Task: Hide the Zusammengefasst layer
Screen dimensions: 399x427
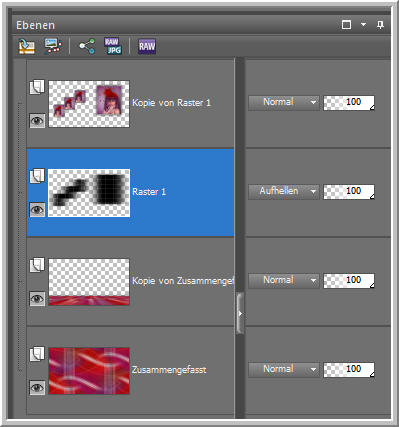Action: coord(37,388)
